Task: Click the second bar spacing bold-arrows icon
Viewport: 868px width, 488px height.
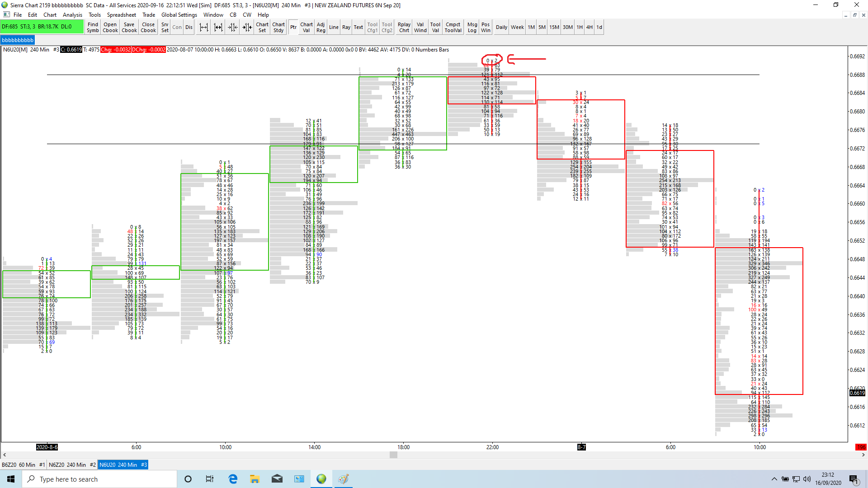Action: (x=218, y=27)
